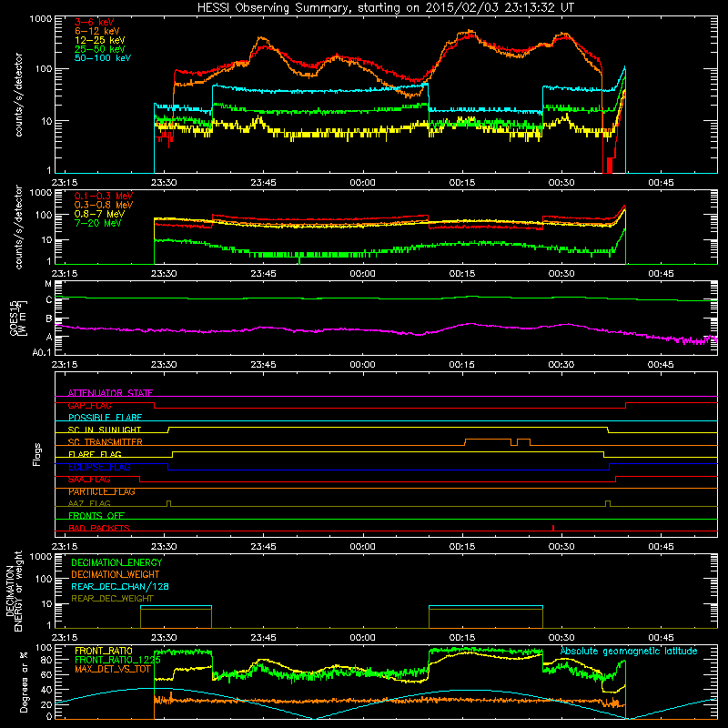Click the counts/s/detector label of the keV plot
The height and width of the screenshot is (728, 728).
coord(18,95)
